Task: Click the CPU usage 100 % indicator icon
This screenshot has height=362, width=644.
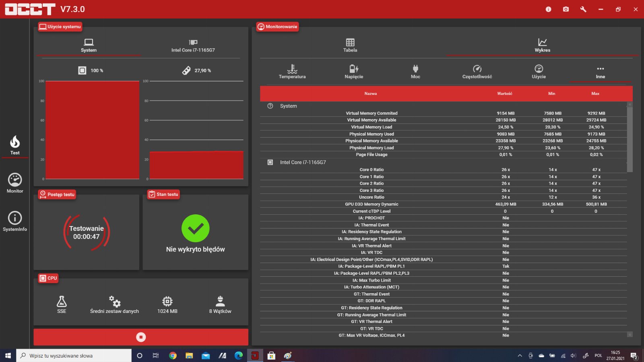Action: (x=82, y=70)
